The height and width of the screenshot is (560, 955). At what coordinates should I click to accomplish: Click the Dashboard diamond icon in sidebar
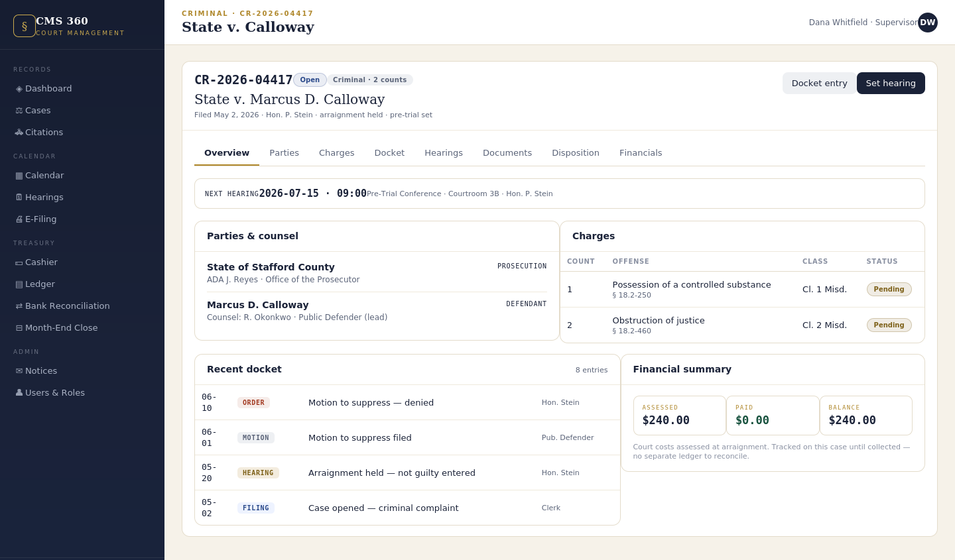click(19, 89)
